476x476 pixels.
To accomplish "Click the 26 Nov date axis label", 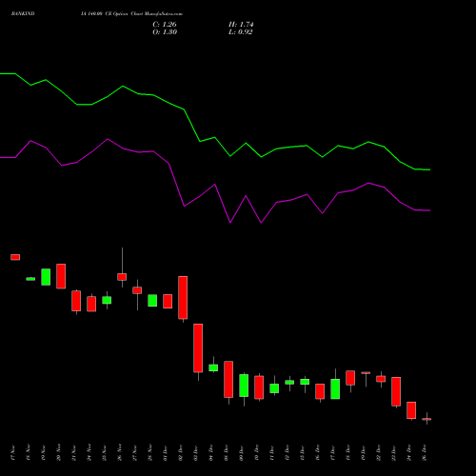I will click(x=120, y=453).
